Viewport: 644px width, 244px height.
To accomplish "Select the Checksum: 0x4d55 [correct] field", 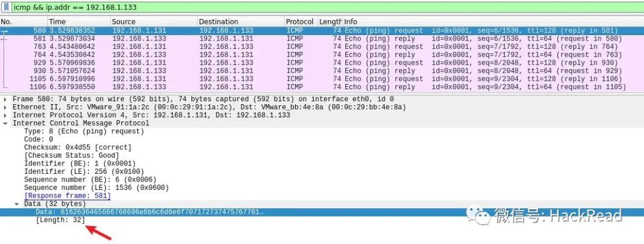I will [78, 148].
